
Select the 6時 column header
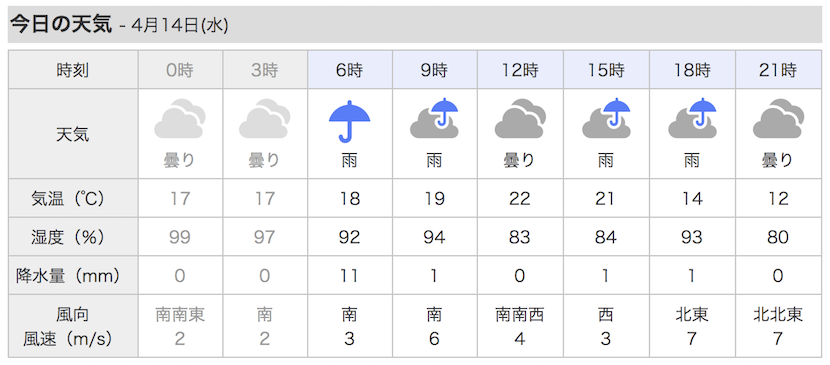(350, 70)
